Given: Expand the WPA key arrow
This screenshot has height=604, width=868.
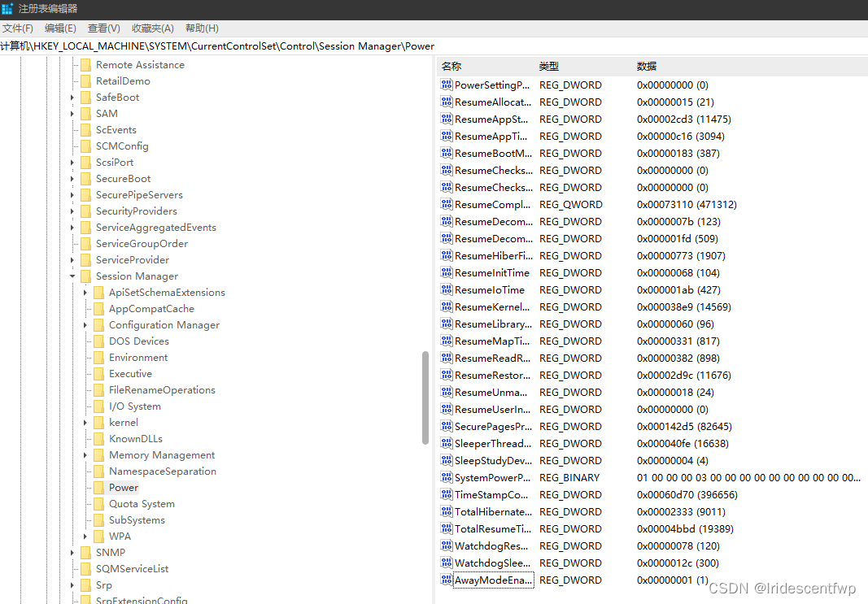Looking at the screenshot, I should (x=85, y=537).
